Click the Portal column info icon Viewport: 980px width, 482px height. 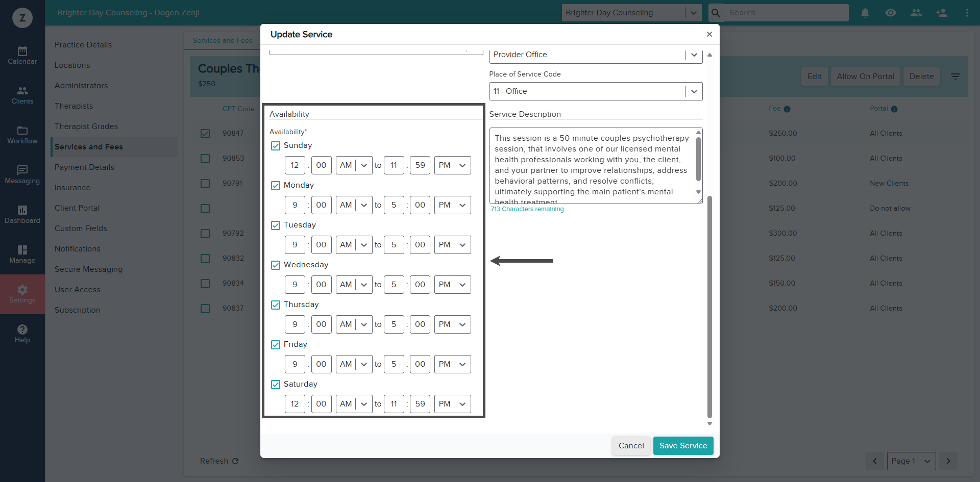[x=894, y=109]
